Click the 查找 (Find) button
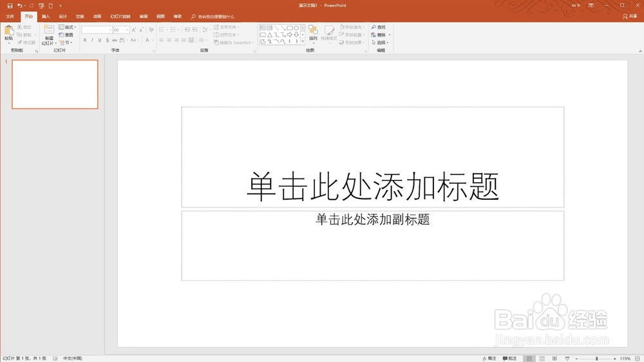 (x=378, y=27)
